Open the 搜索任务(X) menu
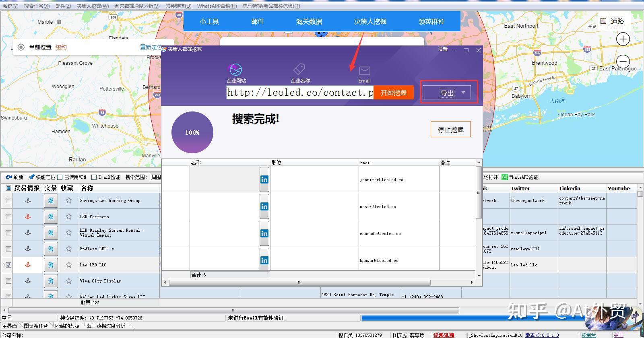The image size is (644, 338). point(37,6)
